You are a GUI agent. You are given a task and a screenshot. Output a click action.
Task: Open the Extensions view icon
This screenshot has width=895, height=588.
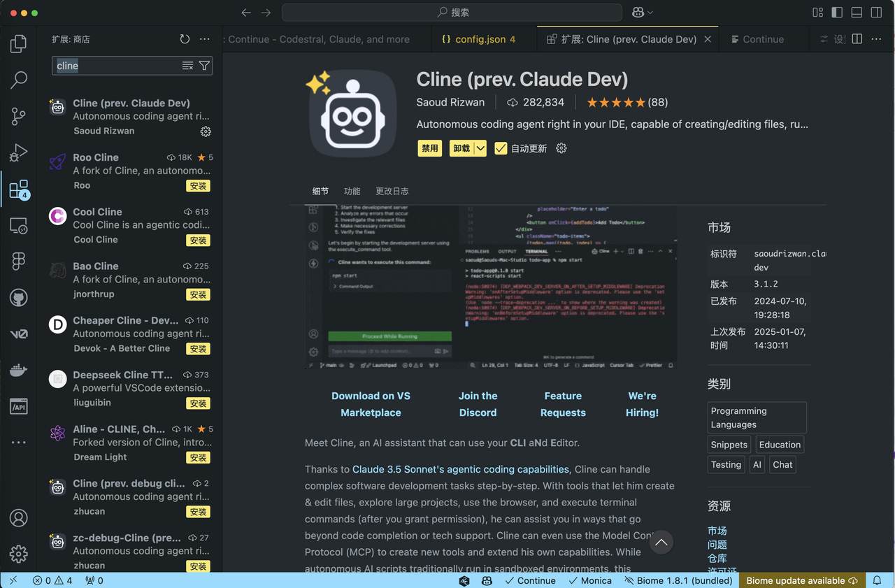(x=19, y=189)
